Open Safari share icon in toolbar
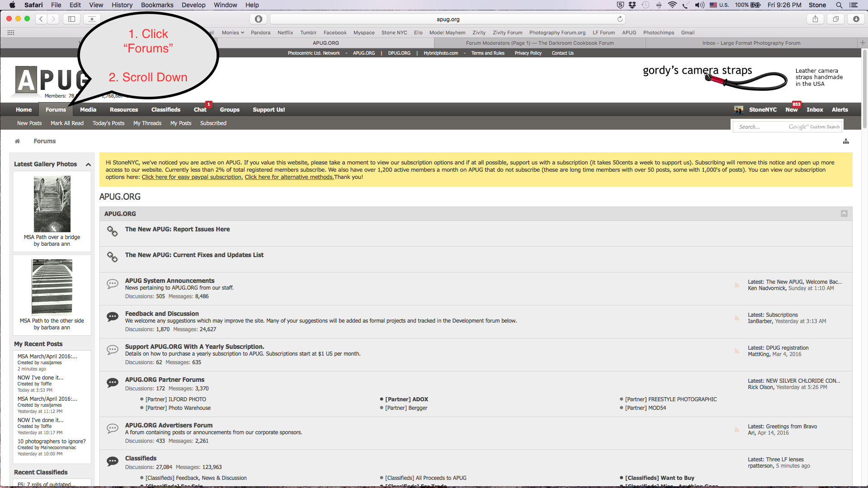The width and height of the screenshot is (868, 488). point(815,19)
